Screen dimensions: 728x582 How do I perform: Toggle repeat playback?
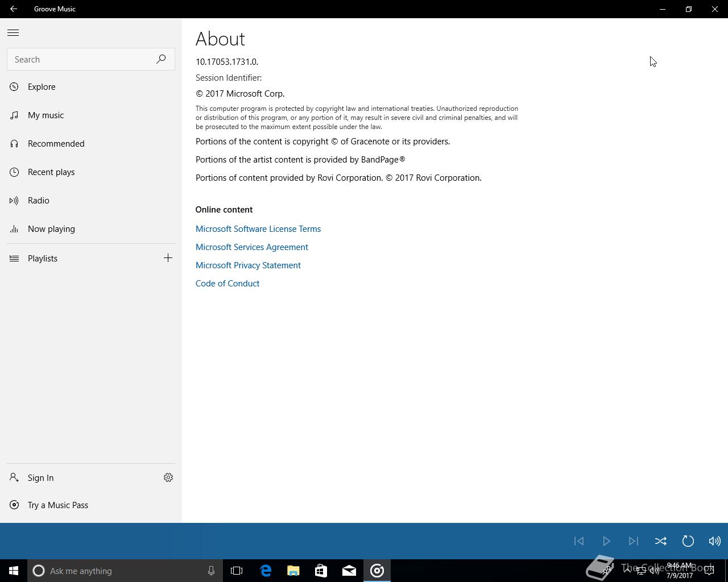pyautogui.click(x=688, y=541)
